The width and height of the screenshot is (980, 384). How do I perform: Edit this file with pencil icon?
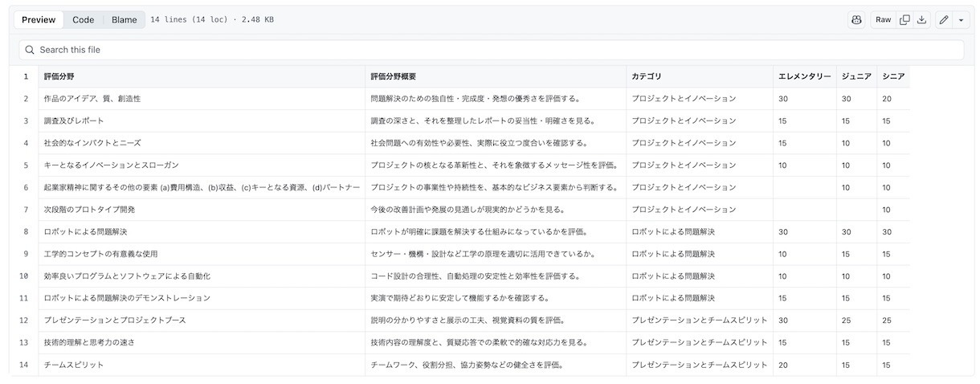(944, 20)
